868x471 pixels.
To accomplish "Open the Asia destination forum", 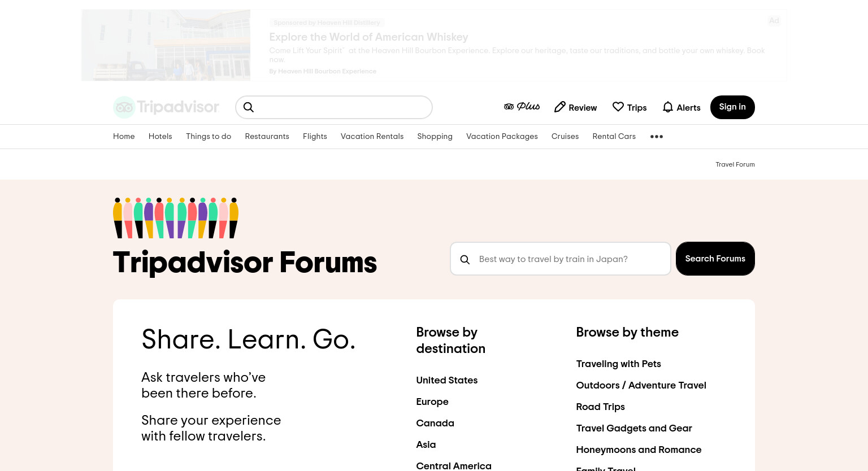I will (x=426, y=445).
